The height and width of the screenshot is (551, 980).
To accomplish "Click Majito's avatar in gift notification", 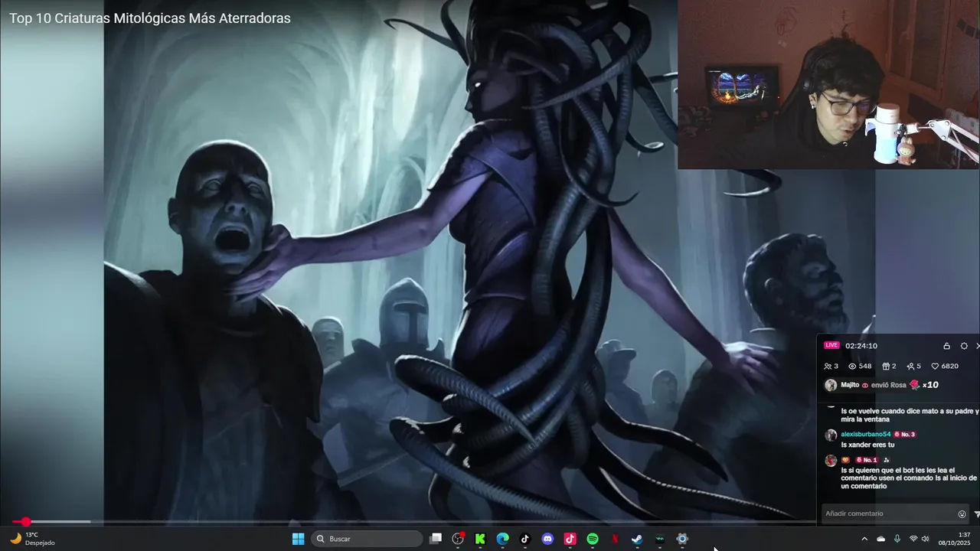I will tap(831, 385).
